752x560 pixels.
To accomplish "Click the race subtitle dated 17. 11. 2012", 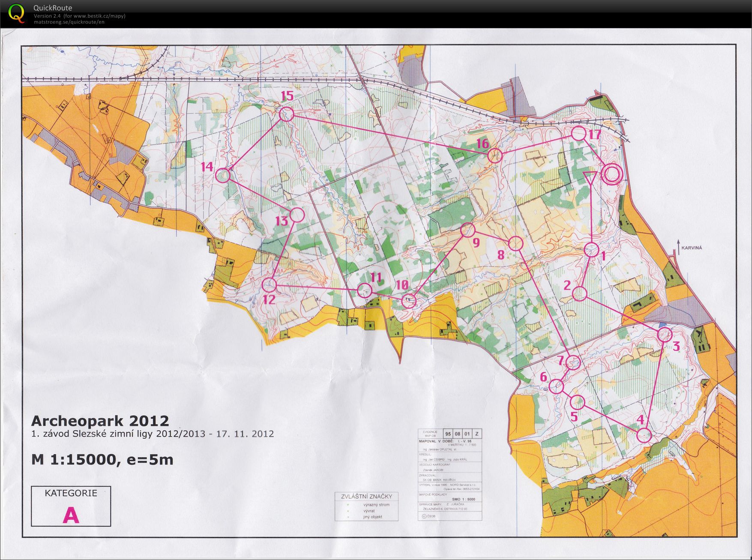I will pyautogui.click(x=153, y=434).
